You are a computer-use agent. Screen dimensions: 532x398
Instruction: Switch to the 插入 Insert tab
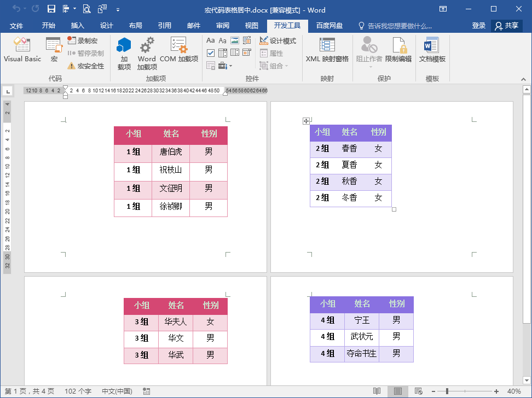coord(77,26)
